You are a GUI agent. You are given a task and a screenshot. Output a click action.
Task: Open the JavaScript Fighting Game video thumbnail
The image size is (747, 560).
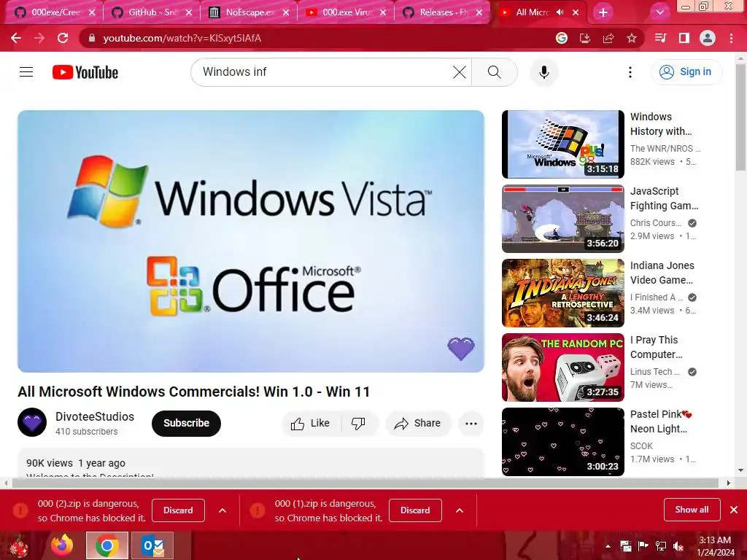coord(562,219)
